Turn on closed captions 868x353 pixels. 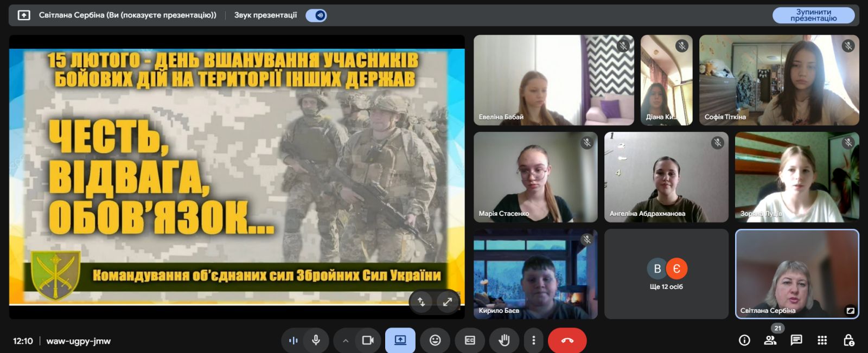pyautogui.click(x=470, y=341)
